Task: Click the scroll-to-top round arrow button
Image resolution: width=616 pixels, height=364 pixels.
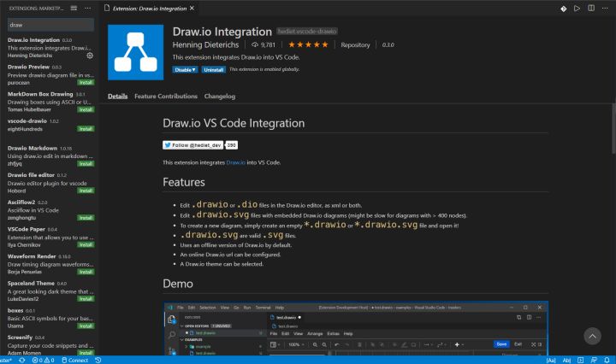Action: click(x=592, y=336)
